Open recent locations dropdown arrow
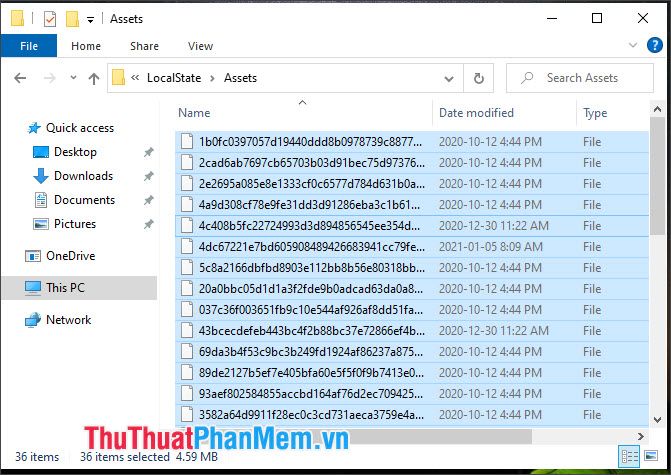Image resolution: width=671 pixels, height=475 pixels. pyautogui.click(x=73, y=78)
